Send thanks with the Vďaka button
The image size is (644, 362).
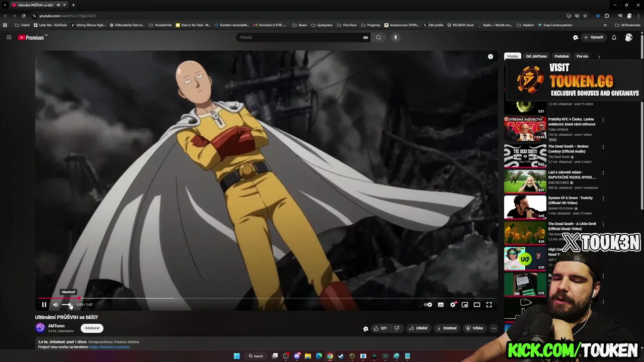click(474, 328)
